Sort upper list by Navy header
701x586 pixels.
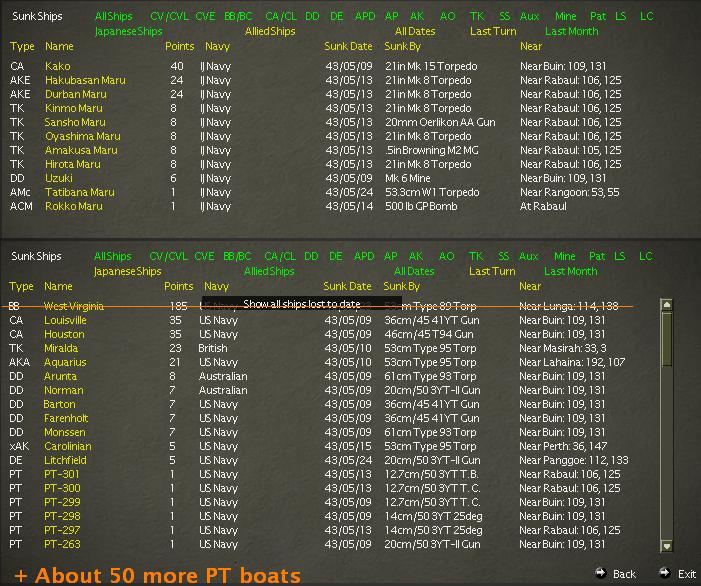pos(217,46)
